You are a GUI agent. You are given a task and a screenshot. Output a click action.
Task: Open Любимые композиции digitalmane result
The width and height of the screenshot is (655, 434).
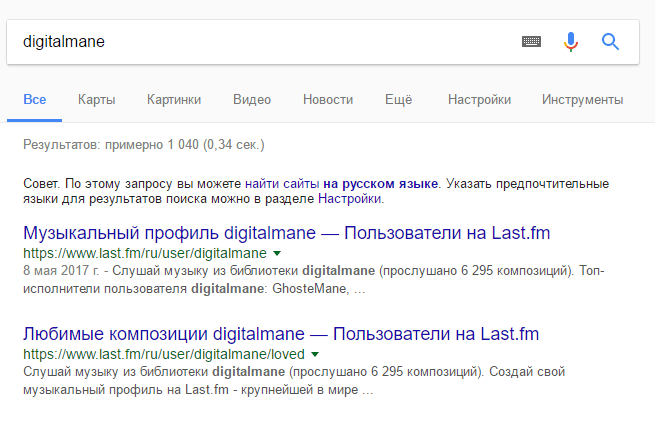[281, 333]
